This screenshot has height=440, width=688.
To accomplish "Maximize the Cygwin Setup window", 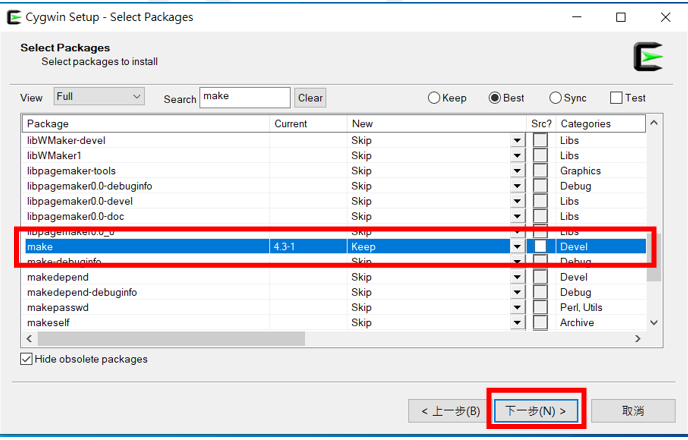I will 620,17.
